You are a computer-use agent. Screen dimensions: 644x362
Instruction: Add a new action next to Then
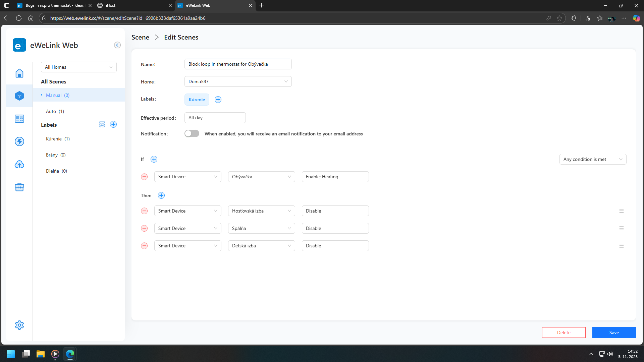coord(161,195)
